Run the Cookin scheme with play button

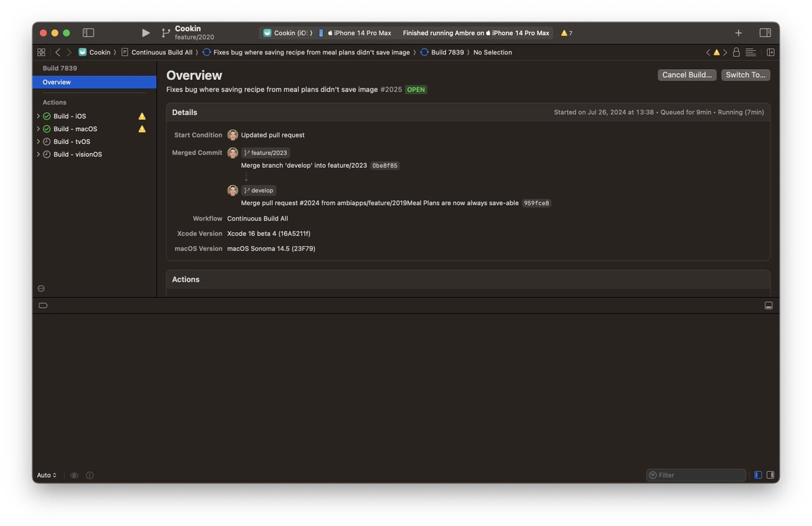click(145, 32)
